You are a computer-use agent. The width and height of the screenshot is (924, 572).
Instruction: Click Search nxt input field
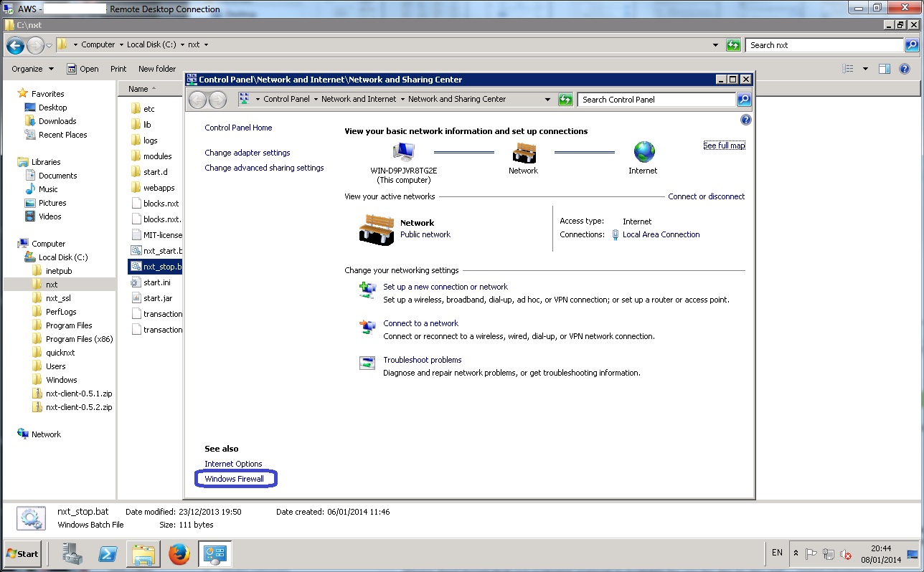(824, 45)
